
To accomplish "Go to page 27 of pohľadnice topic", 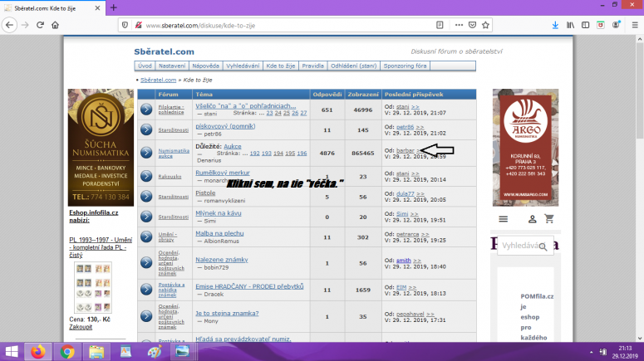I will click(303, 113).
